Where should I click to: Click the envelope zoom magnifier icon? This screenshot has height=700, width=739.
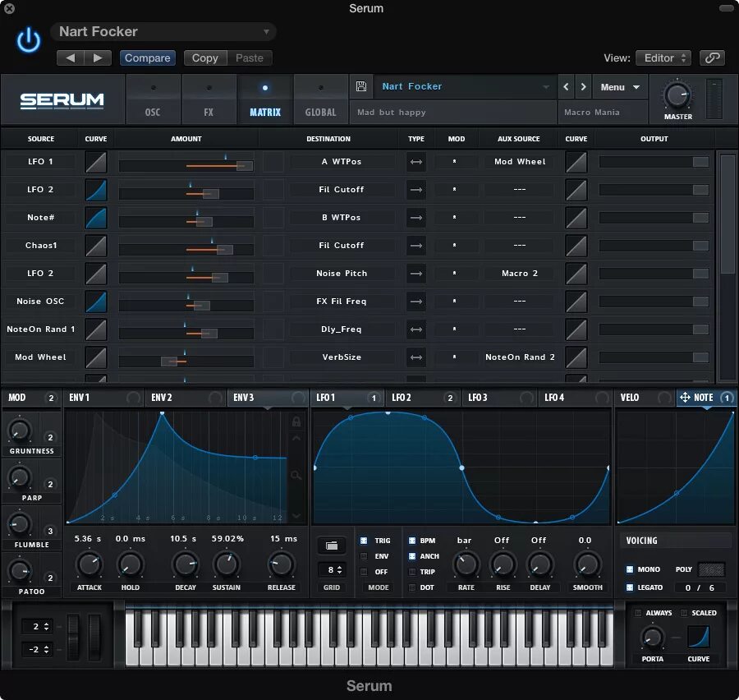click(296, 476)
